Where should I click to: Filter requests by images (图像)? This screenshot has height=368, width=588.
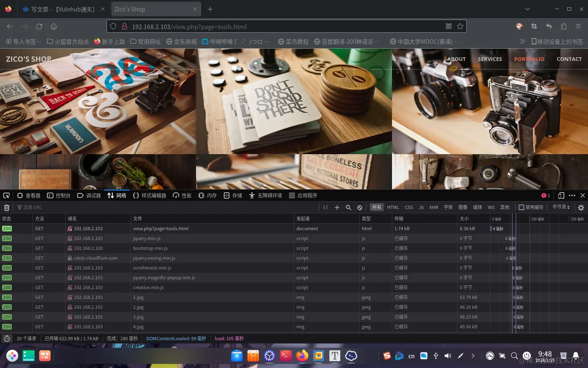[x=463, y=207]
